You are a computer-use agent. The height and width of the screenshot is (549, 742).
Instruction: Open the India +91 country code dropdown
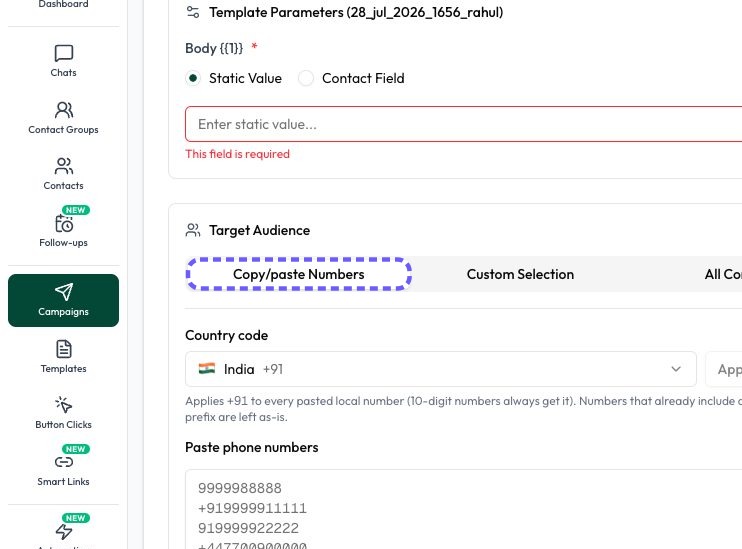pos(441,369)
